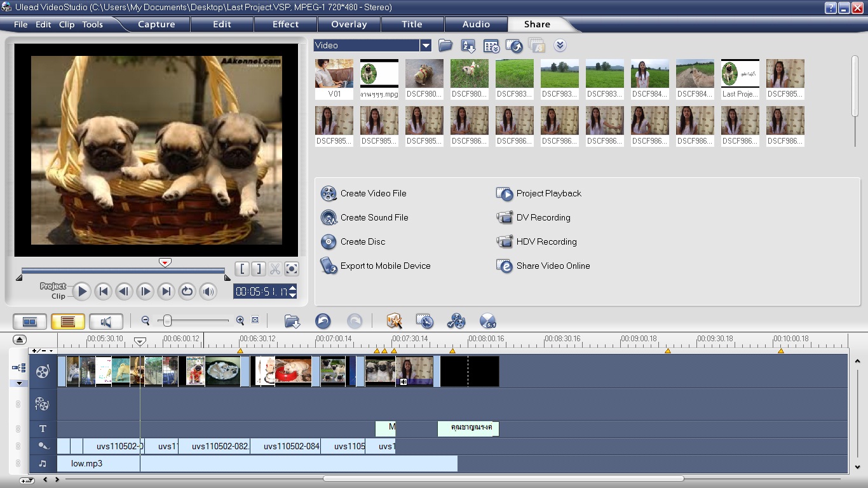
Task: Step to the previous frame
Action: [124, 292]
